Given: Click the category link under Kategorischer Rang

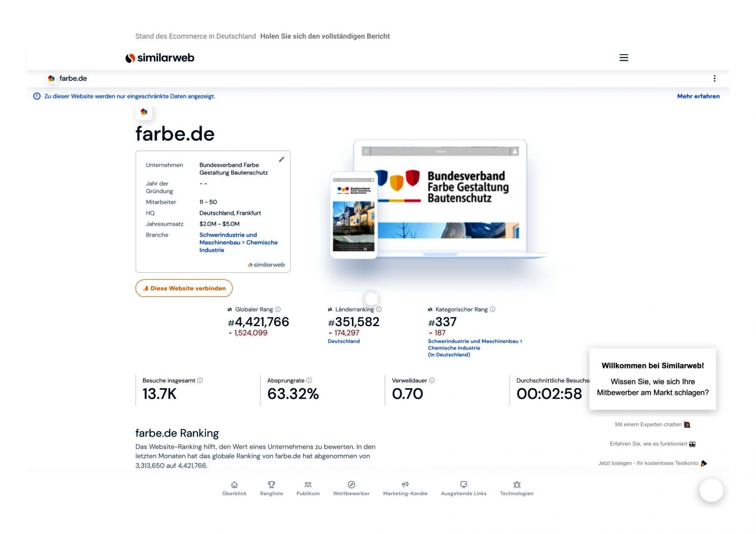Looking at the screenshot, I should (475, 348).
